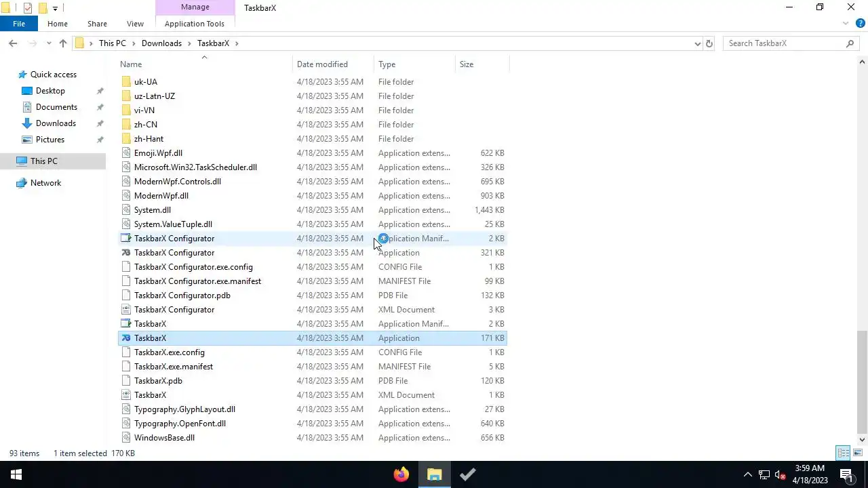868x488 pixels.
Task: Open the File menu tab
Action: [19, 24]
